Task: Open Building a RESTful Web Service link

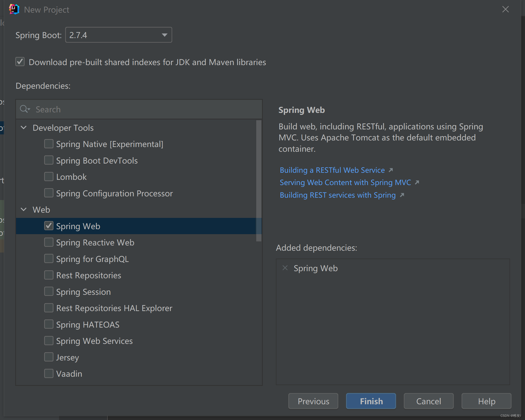Action: click(x=332, y=170)
